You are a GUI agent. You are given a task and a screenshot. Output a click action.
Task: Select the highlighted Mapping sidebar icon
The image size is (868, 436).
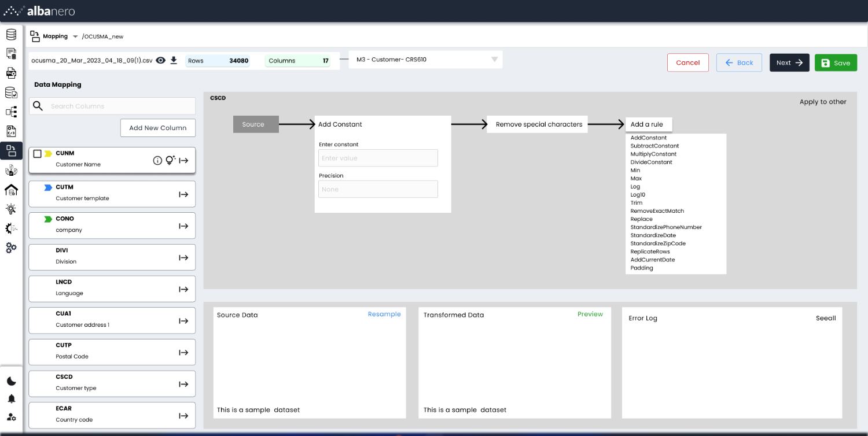11,151
